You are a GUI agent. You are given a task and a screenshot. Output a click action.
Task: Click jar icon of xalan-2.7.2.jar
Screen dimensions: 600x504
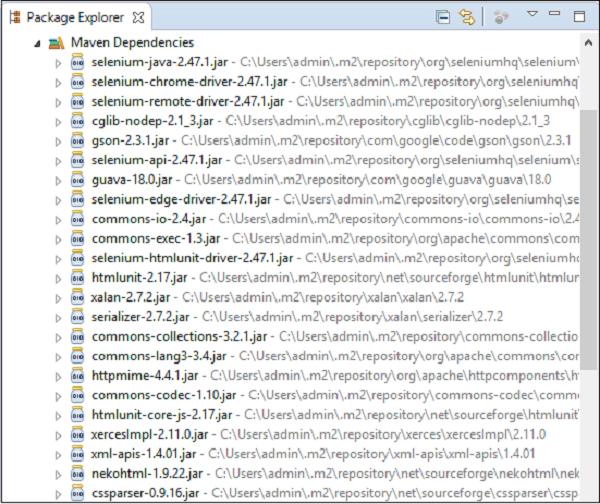[x=78, y=297]
